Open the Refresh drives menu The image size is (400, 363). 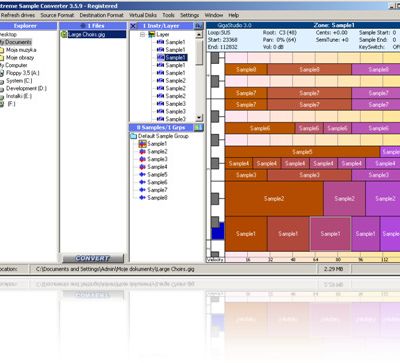click(x=18, y=15)
